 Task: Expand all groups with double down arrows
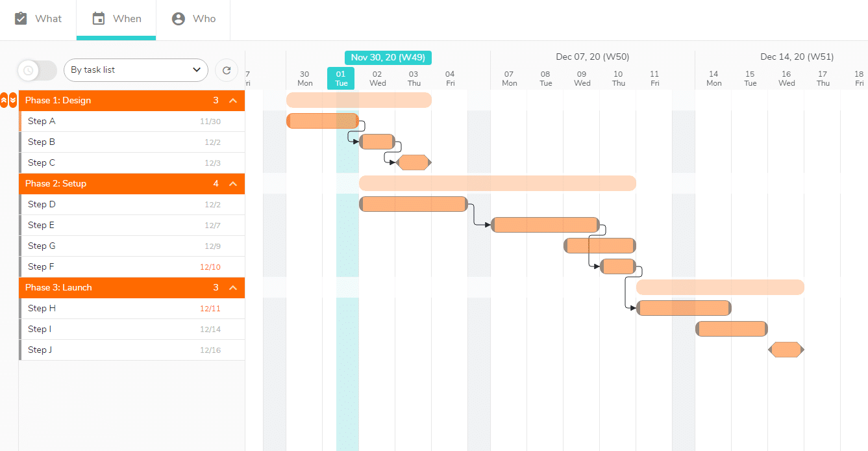[13, 100]
